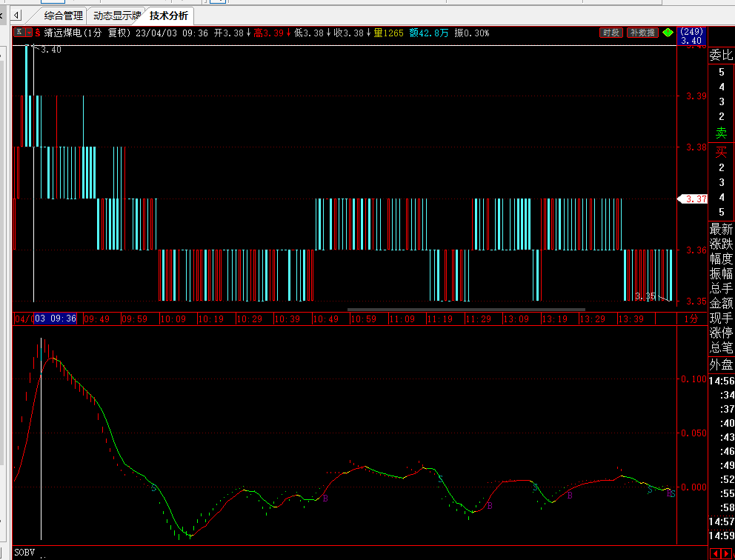Click the green diamond info icon
Image resolution: width=735 pixels, height=560 pixels.
tap(668, 33)
